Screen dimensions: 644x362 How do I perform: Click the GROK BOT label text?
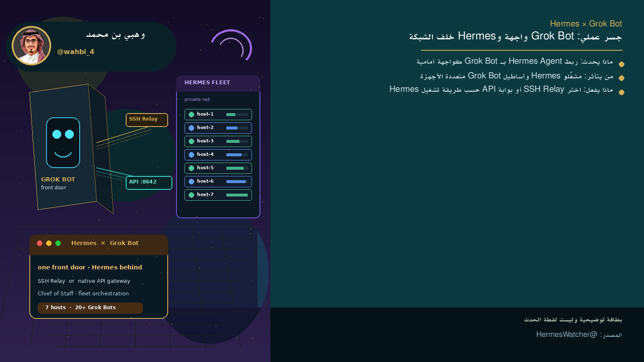[x=58, y=179]
